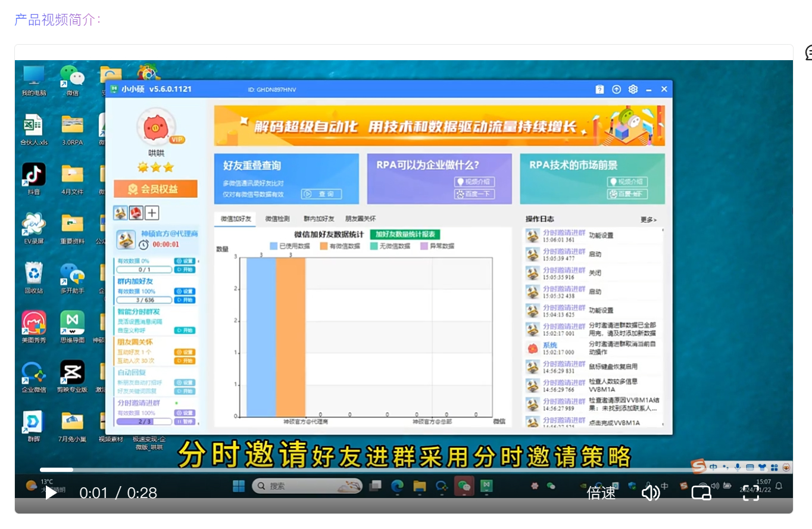The height and width of the screenshot is (529, 812).
Task: Click 设置 in the 朋友圈关怀 section
Action: (185, 352)
